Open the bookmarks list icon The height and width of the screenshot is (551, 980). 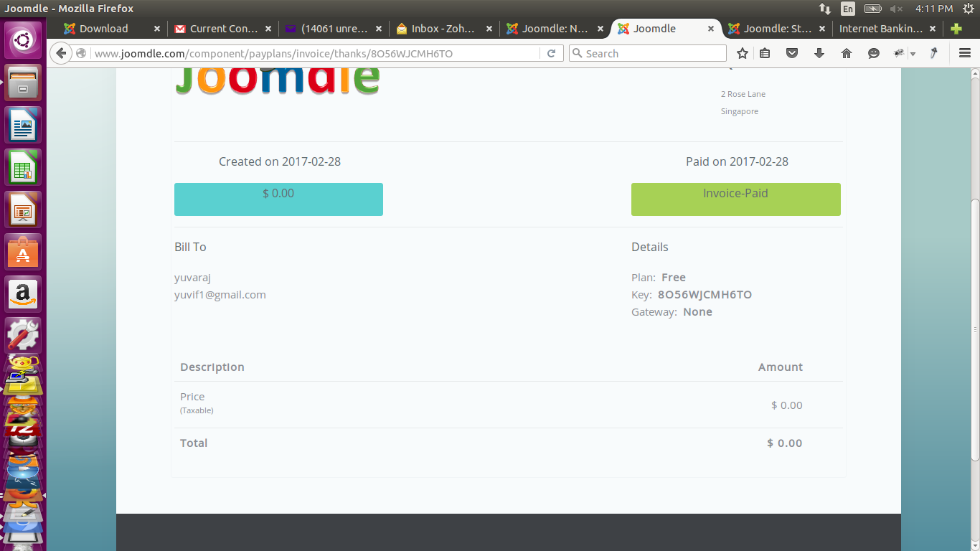click(x=765, y=53)
